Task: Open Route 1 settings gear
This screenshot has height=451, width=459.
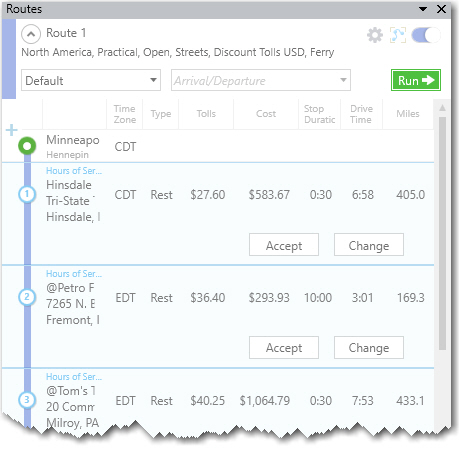Action: 375,35
